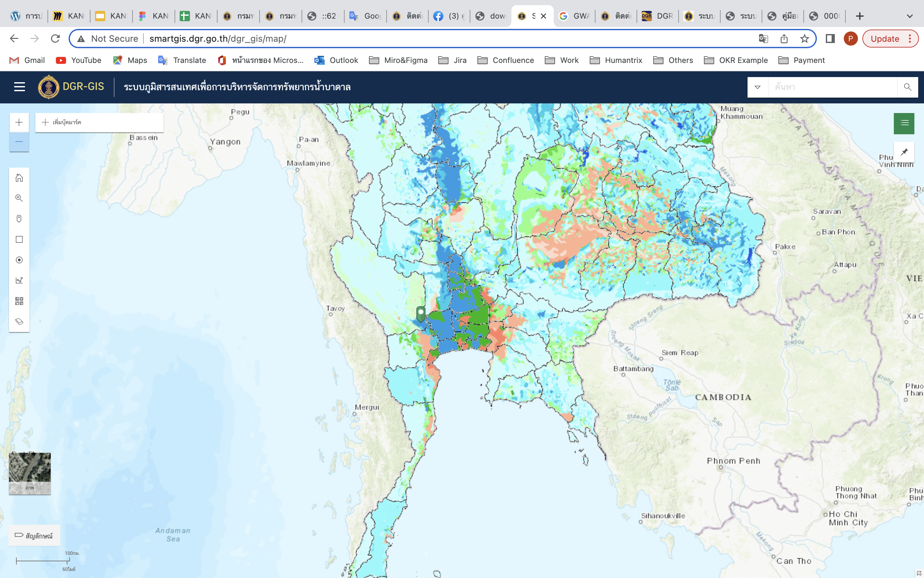Share this page using share icon
The image size is (924, 578).
click(x=784, y=39)
